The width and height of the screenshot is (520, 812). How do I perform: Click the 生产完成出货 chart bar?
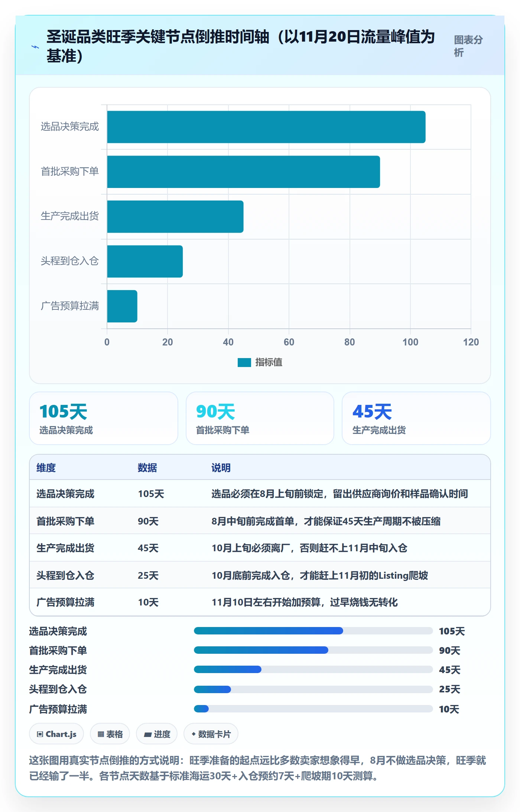(x=175, y=217)
